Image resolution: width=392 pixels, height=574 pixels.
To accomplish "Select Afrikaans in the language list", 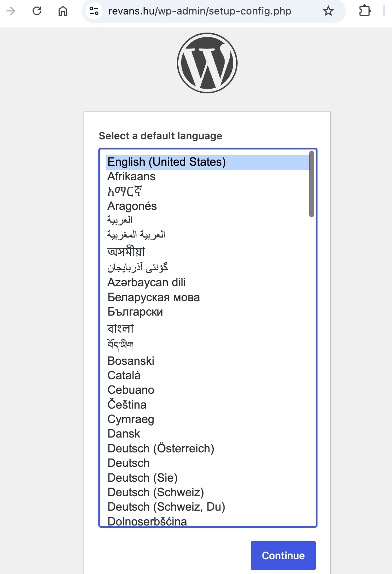I will [x=208, y=177].
